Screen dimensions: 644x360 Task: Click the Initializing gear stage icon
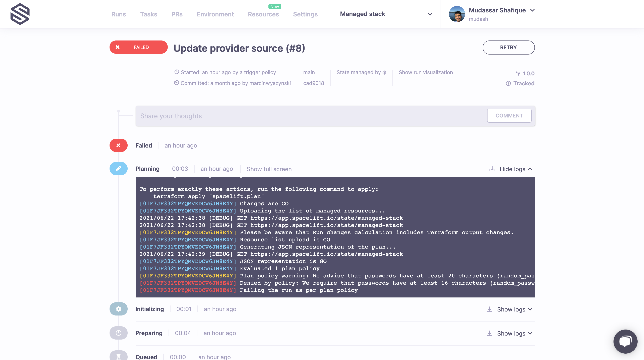coord(119,309)
